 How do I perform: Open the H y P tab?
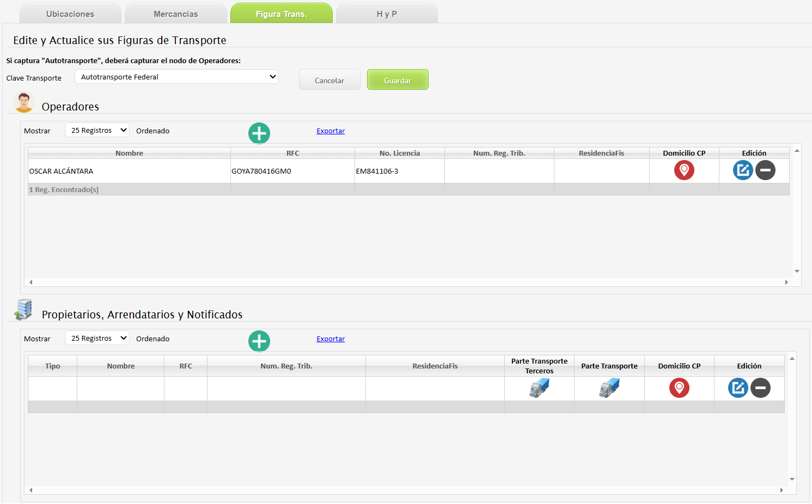click(387, 14)
